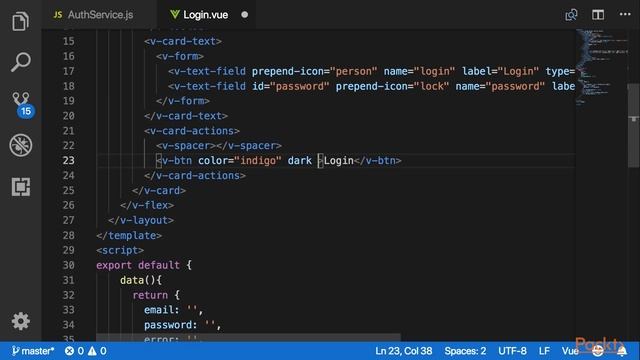Open notifications bell icon
Screen dimensions: 640x360
(x=622, y=351)
